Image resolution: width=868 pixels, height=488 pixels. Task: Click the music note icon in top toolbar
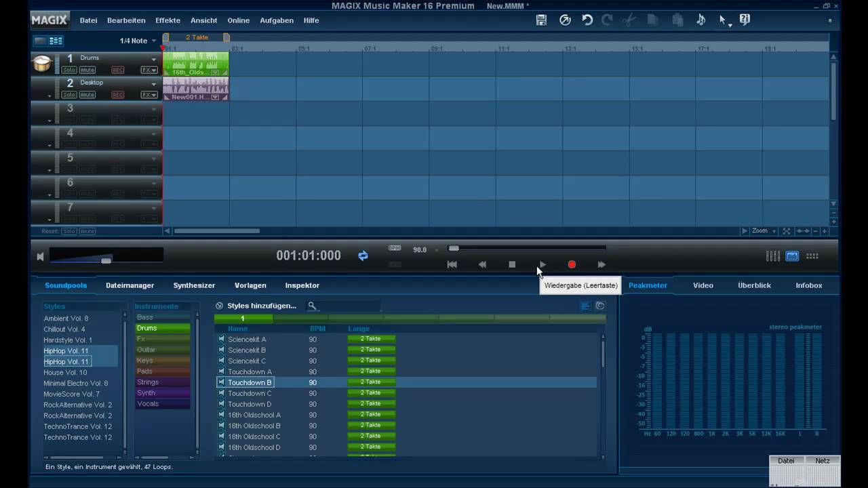701,20
